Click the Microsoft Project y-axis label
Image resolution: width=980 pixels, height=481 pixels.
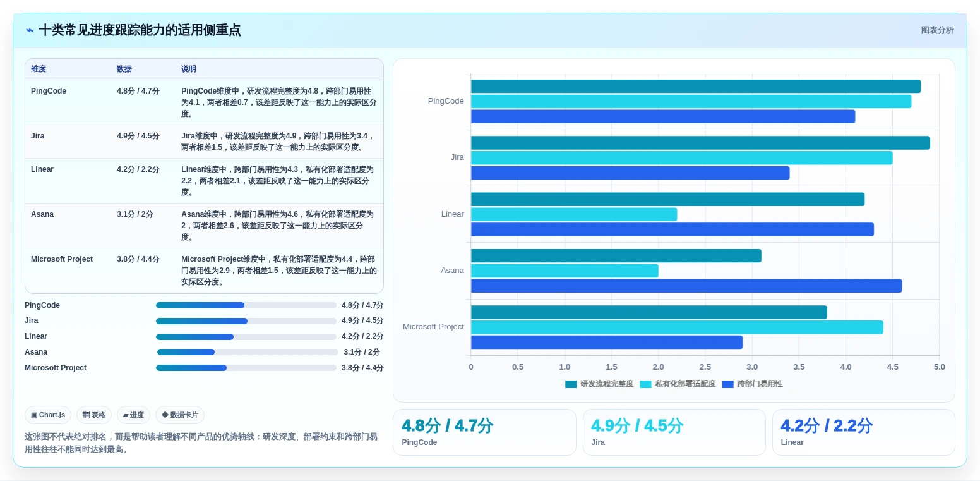click(433, 327)
